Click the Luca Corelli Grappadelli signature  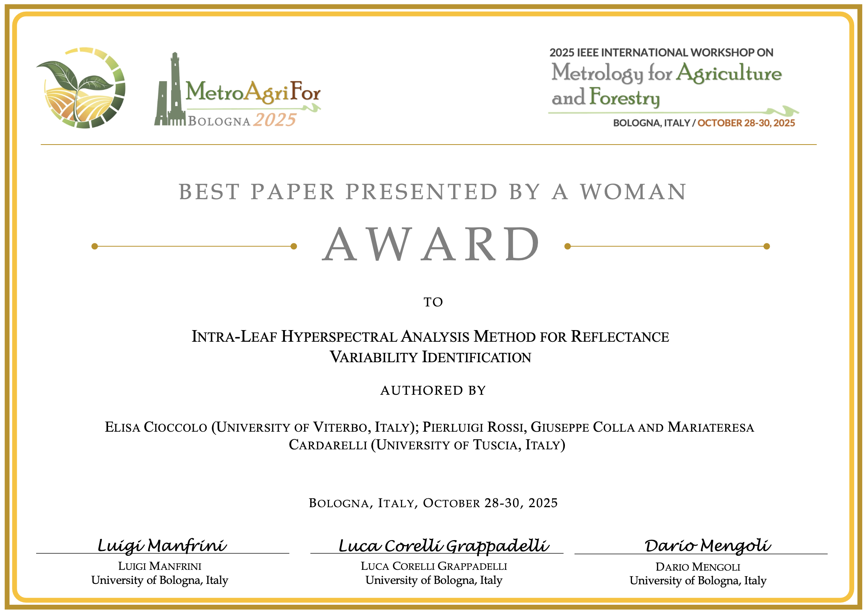click(443, 545)
